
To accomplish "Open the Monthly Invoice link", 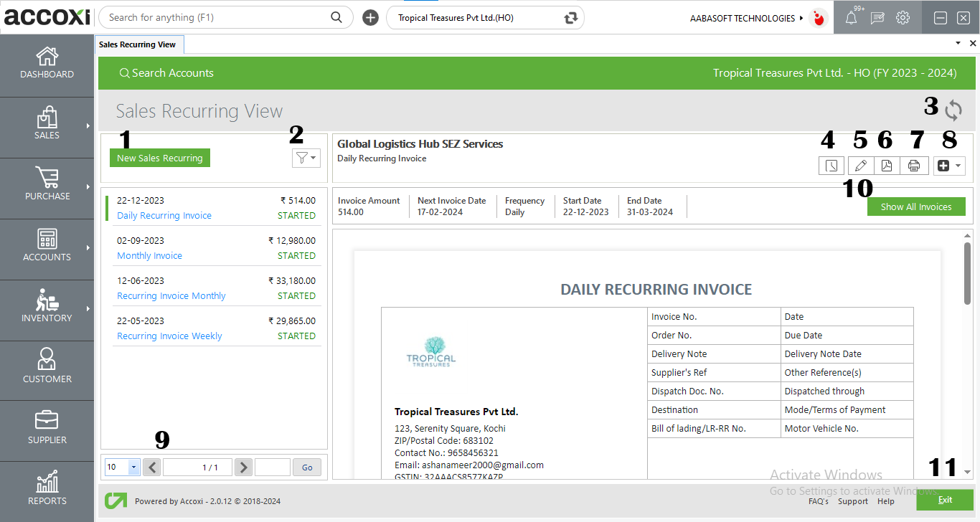I will coord(149,256).
